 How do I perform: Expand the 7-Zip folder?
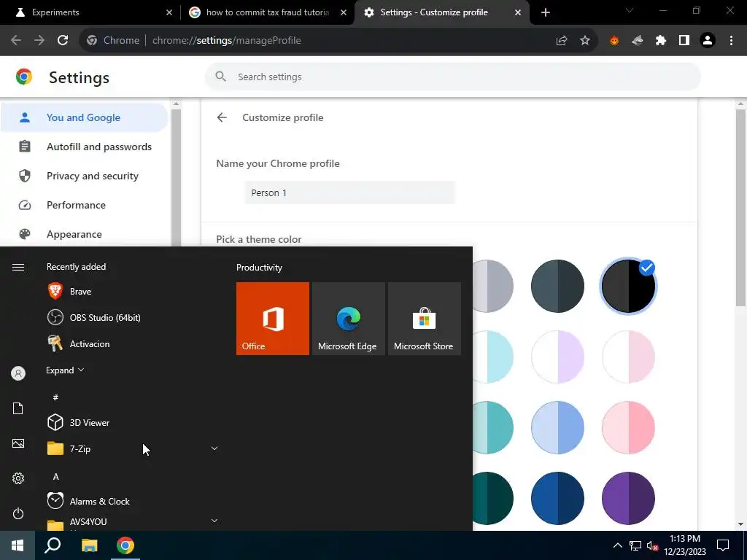coord(214,448)
